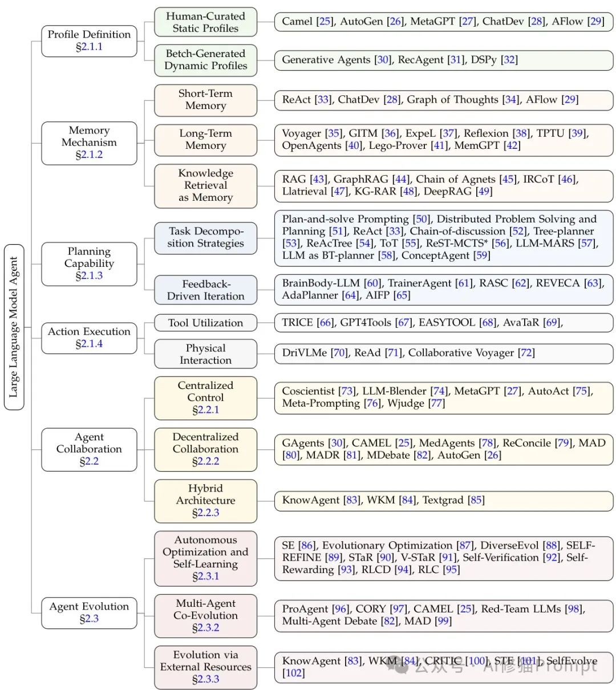The width and height of the screenshot is (616, 690).
Task: Follow §2.2.2 link in Decentralized Collaboration box
Action: pos(205,461)
